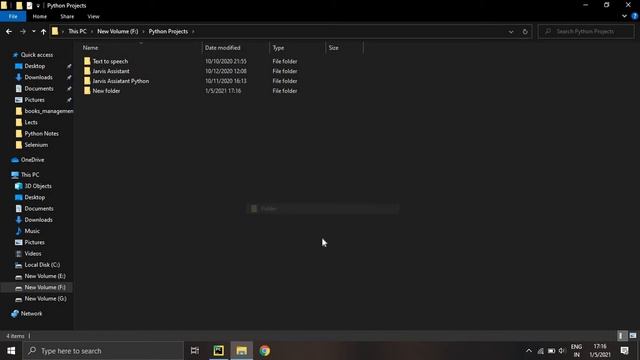Open pinned Desktop under Quick access

(35, 66)
